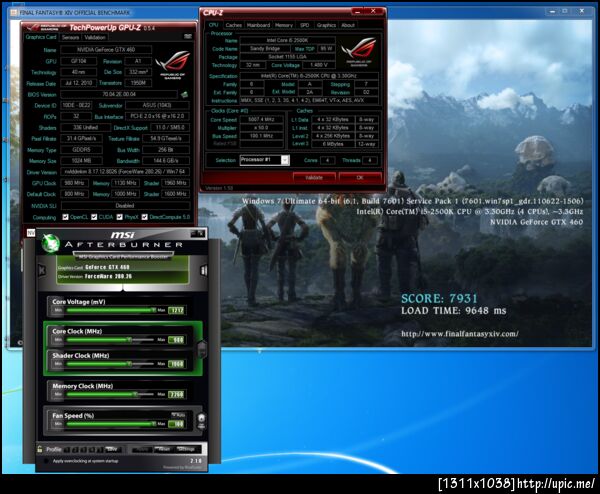Select the Graphics Card tab in GPU-Z

click(41, 37)
